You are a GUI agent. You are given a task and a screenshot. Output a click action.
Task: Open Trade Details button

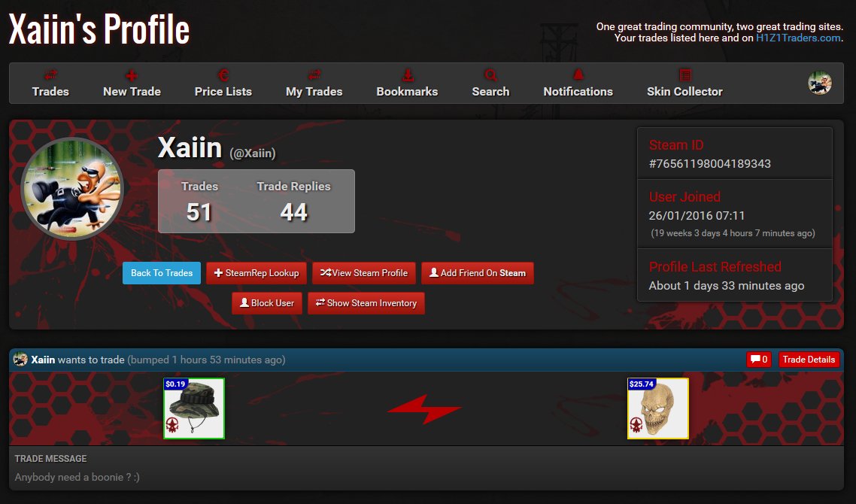pyautogui.click(x=809, y=360)
